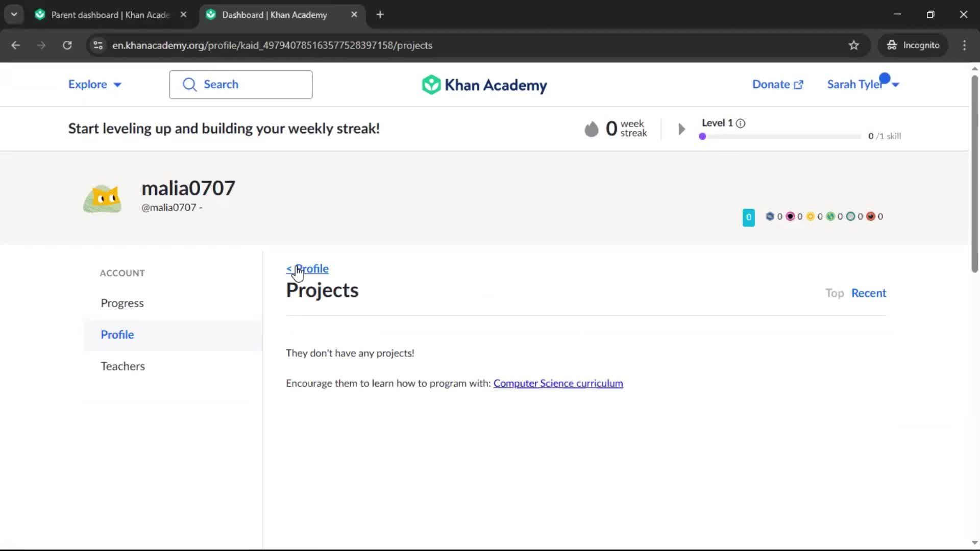Click the browser address bar URL

(272, 45)
